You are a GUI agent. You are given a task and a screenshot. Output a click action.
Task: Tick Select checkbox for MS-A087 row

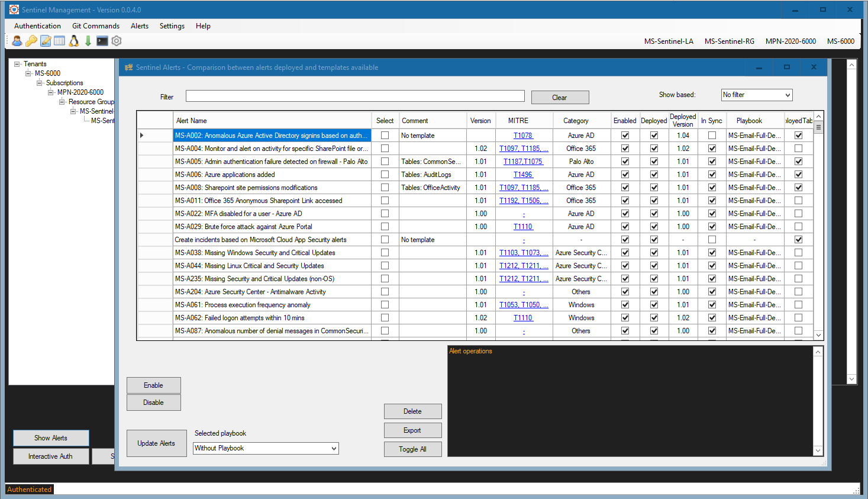coord(385,331)
